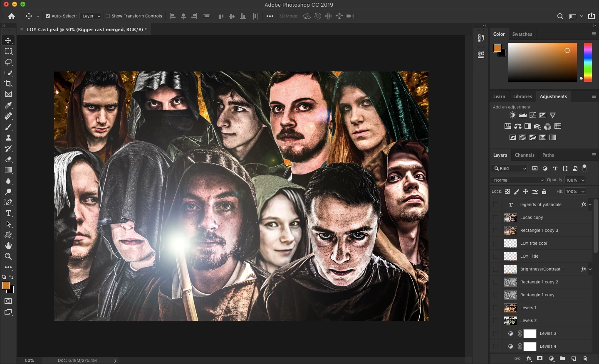This screenshot has height=364, width=599.
Task: Click the delete layer trash icon
Action: (584, 359)
